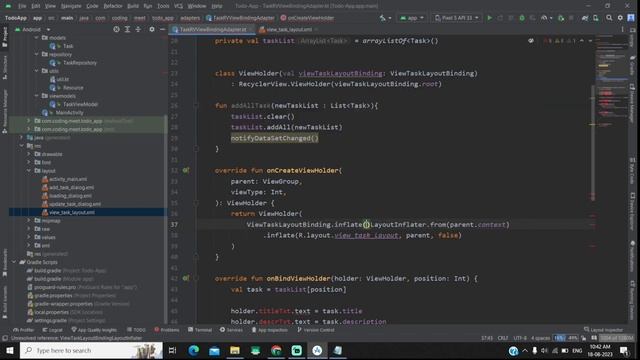The image size is (640, 360).
Task: Open app run configuration dropdown
Action: tap(412, 18)
